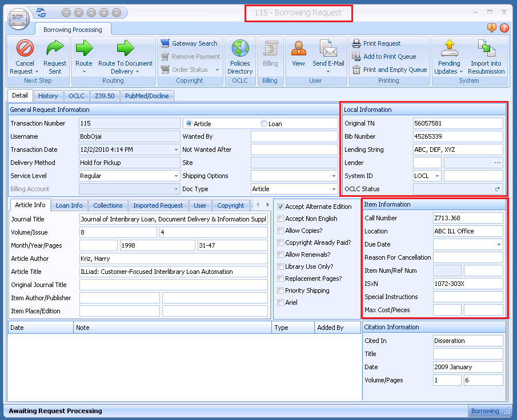Expand the Service Level dropdown

point(175,176)
